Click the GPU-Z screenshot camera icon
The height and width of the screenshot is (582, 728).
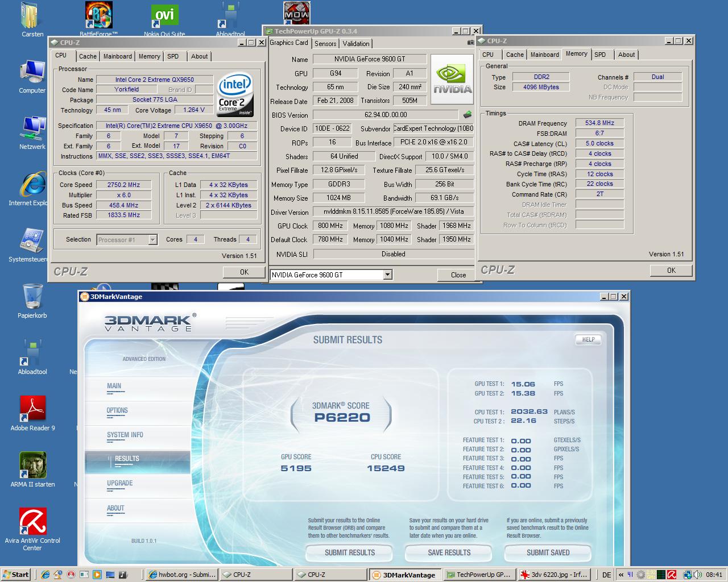point(471,43)
